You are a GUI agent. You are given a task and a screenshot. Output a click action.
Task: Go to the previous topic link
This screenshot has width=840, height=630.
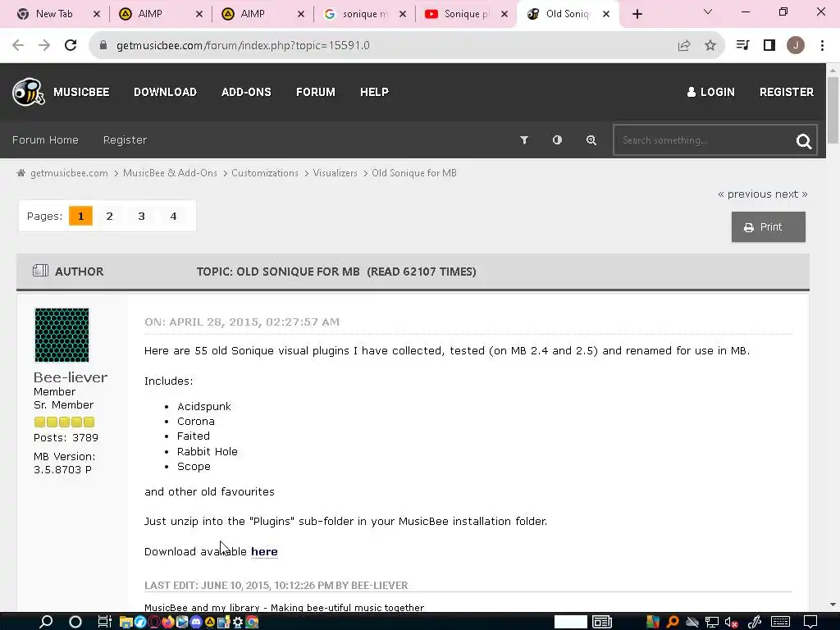(743, 194)
